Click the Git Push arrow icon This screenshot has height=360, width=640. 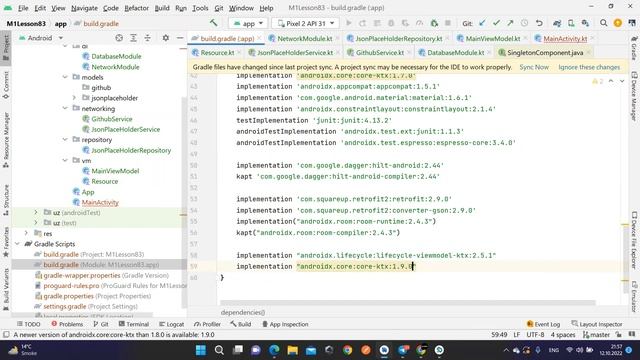[x=510, y=23]
